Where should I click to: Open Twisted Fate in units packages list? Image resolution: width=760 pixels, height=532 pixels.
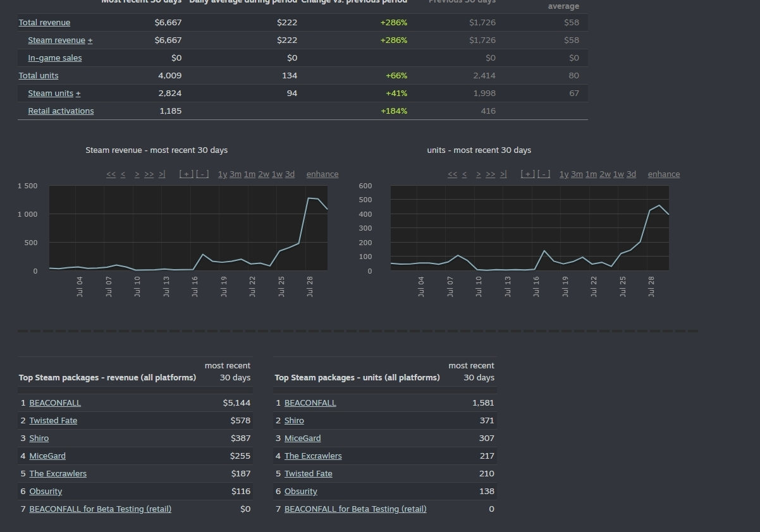[x=308, y=474]
